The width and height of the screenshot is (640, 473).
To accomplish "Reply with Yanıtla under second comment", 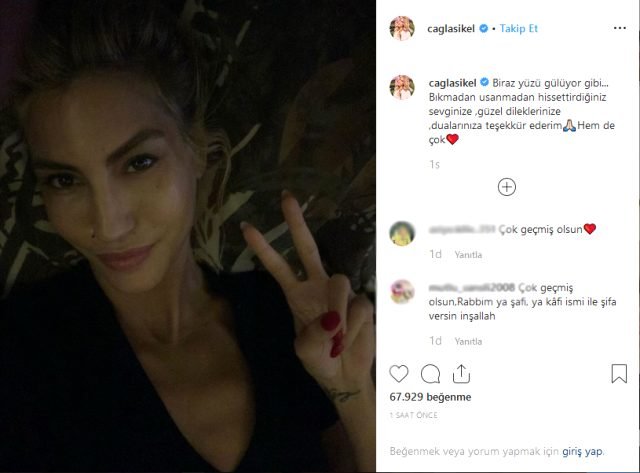I will 468,341.
